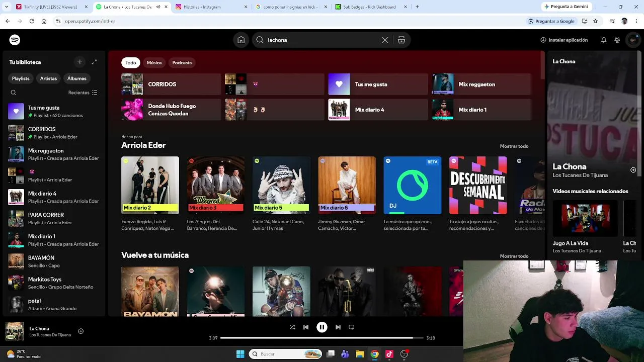Open the Spotify profile menu
Screen dimensions: 644x362
point(632,40)
